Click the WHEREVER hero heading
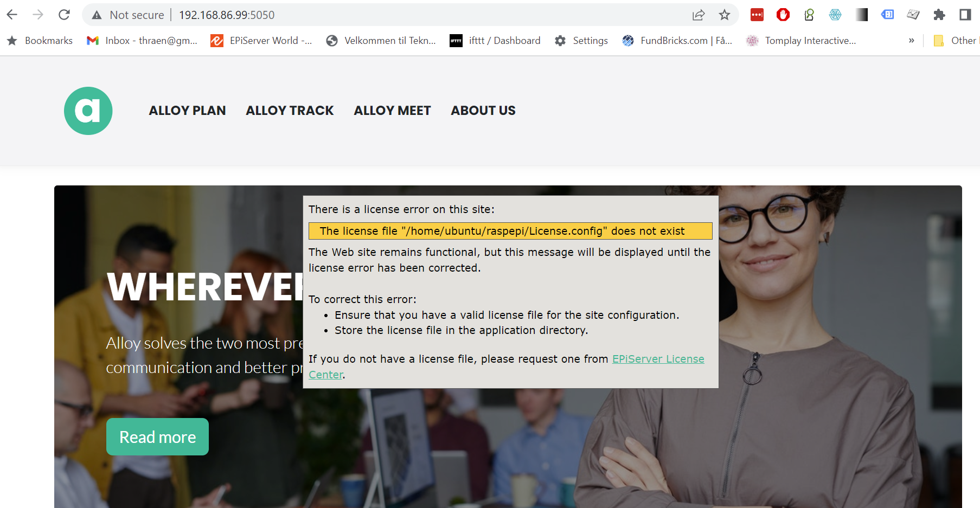The width and height of the screenshot is (980, 508). pyautogui.click(x=206, y=286)
